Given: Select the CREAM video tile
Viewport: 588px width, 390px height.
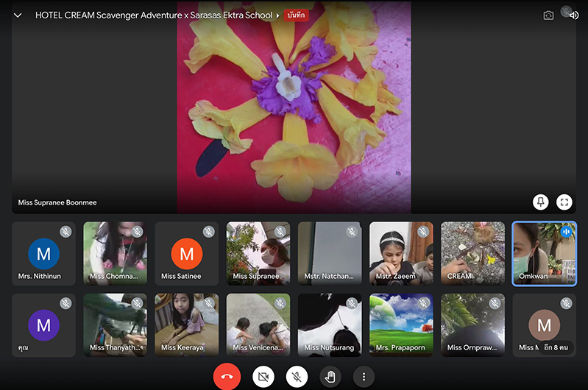Looking at the screenshot, I should (473, 253).
